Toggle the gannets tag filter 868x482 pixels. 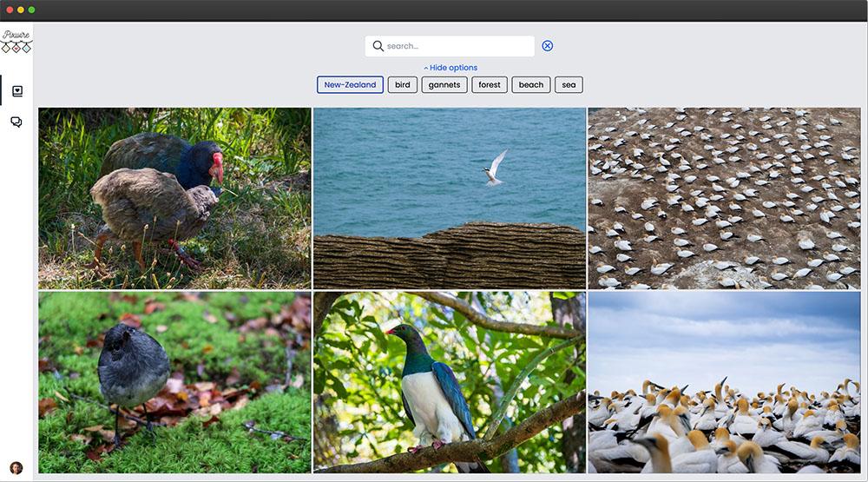444,85
